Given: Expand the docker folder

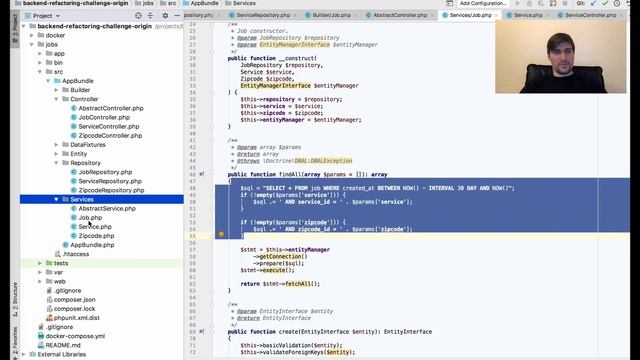Looking at the screenshot, I should 32,36.
